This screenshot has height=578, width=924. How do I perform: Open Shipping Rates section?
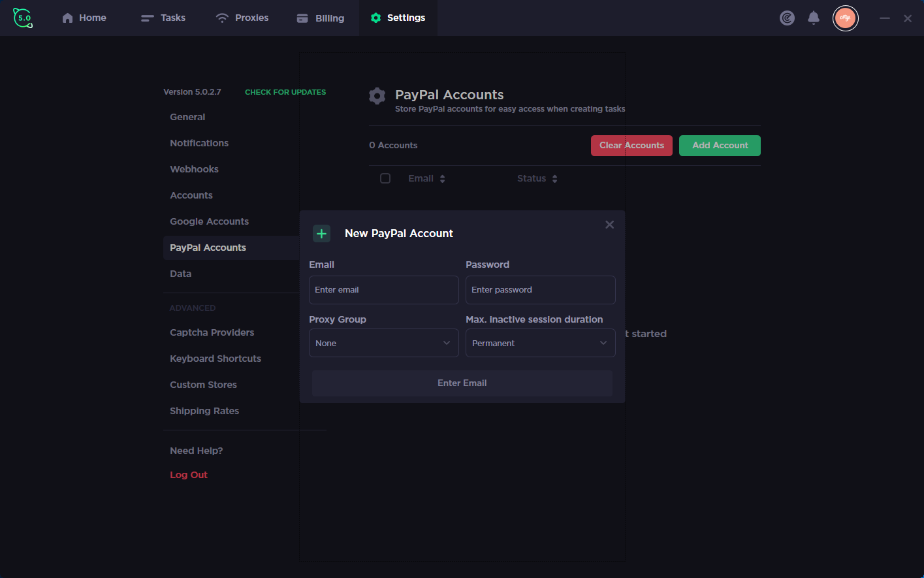(204, 411)
